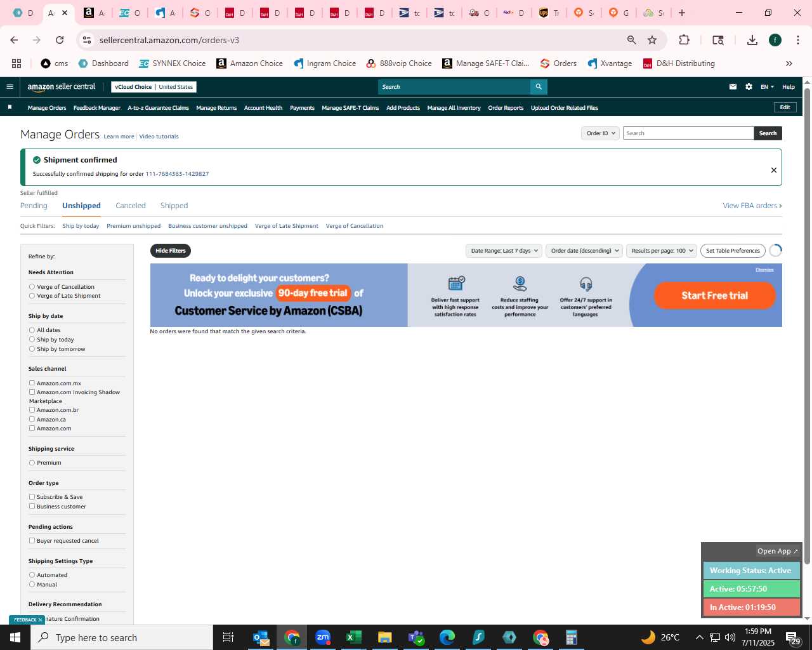Image resolution: width=812 pixels, height=650 pixels.
Task: Click the order ID 111-7684363-1429827 link
Action: (177, 174)
